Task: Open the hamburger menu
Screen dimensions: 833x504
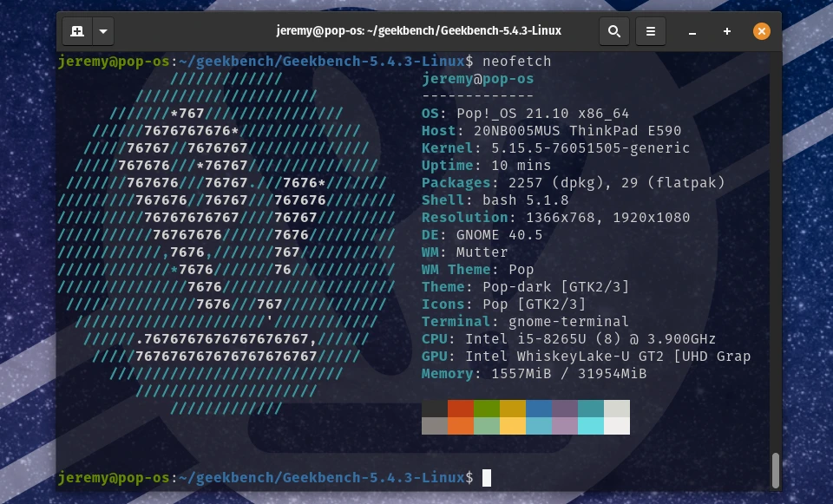Action: (650, 31)
